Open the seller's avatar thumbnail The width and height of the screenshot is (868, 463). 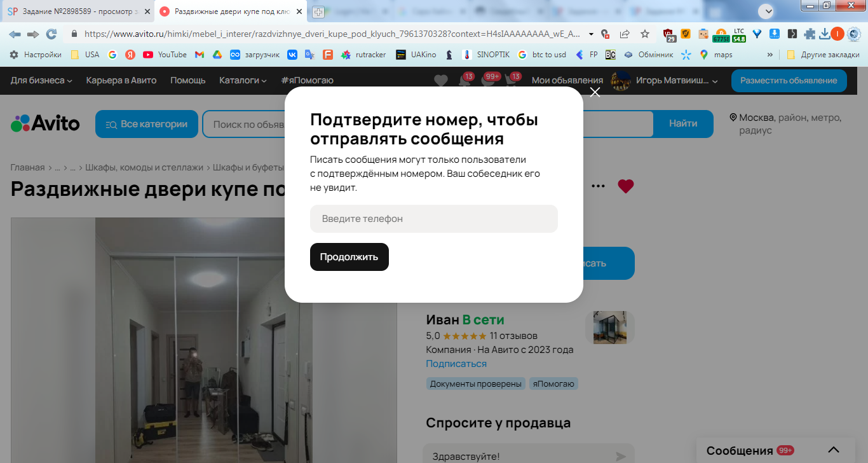tap(610, 328)
